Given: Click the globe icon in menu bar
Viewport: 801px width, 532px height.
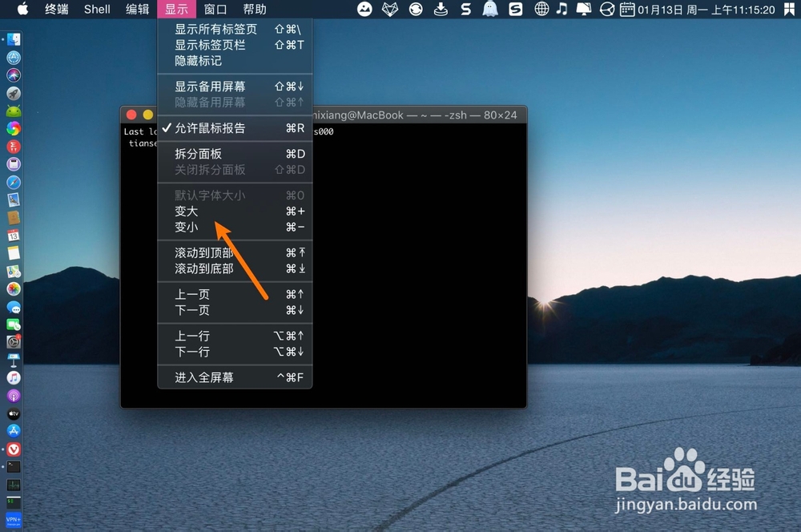Looking at the screenshot, I should (x=541, y=9).
